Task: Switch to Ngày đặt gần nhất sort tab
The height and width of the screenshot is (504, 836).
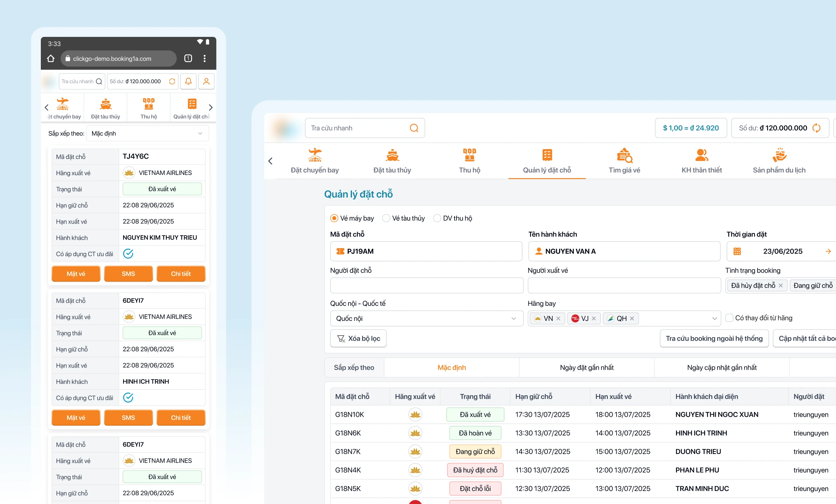Action: click(587, 367)
